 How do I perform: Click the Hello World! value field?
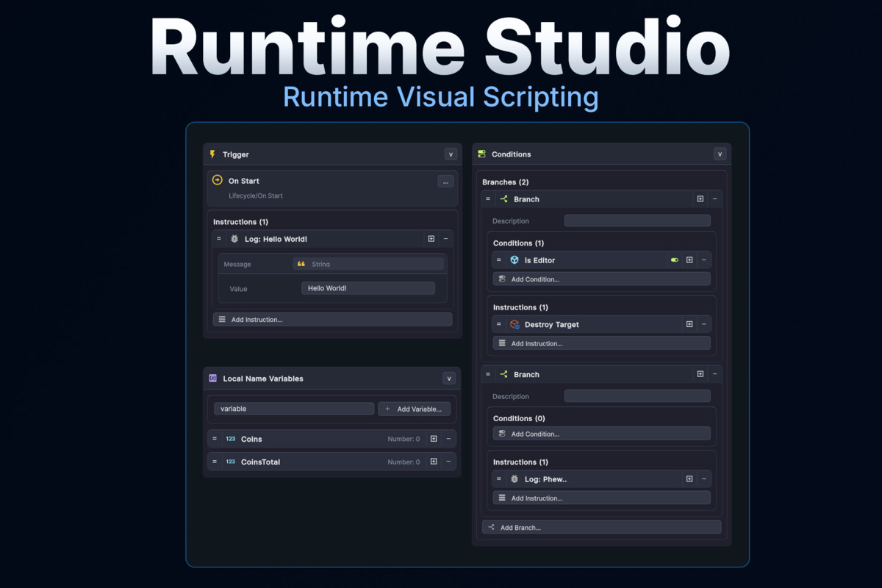[367, 288]
